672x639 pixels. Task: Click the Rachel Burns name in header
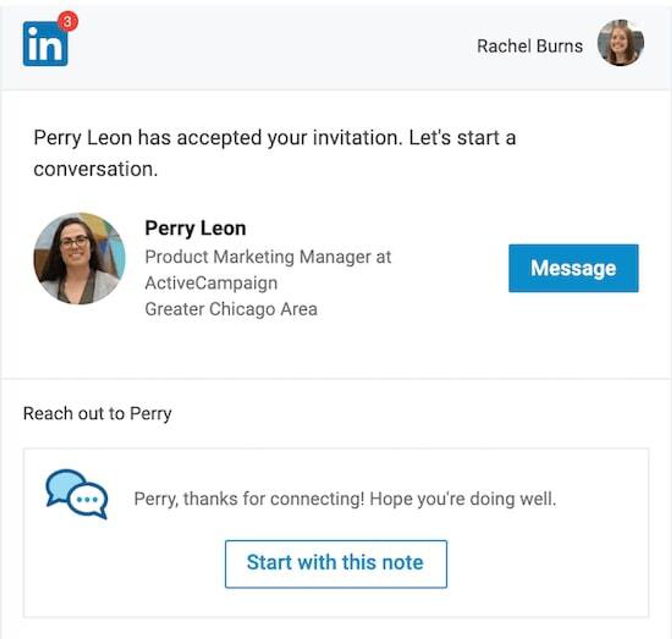point(530,46)
